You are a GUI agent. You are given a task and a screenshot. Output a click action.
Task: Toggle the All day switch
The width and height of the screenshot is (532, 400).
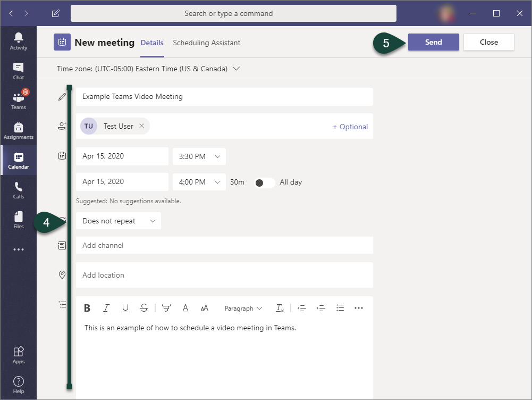264,182
